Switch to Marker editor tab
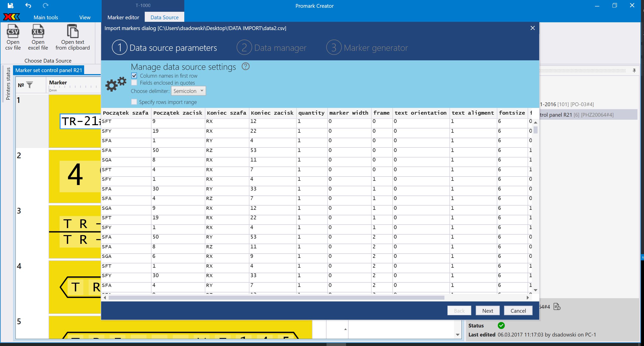The height and width of the screenshot is (346, 644). click(x=123, y=17)
